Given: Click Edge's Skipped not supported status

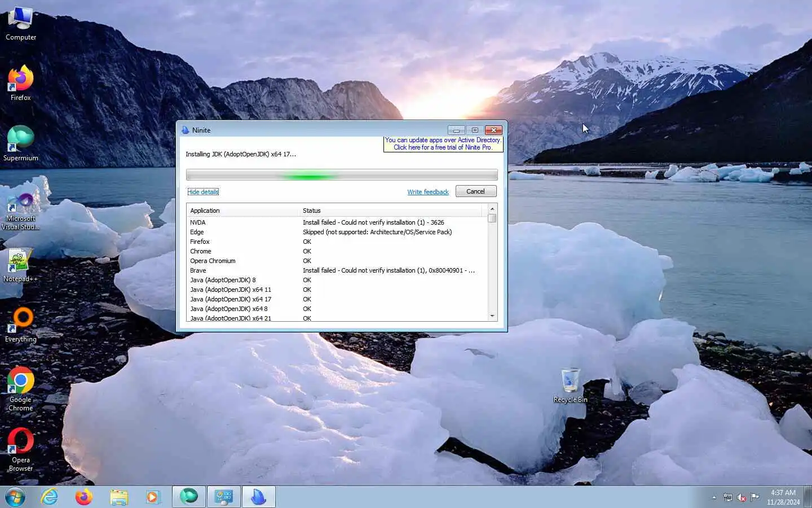Looking at the screenshot, I should (x=377, y=232).
